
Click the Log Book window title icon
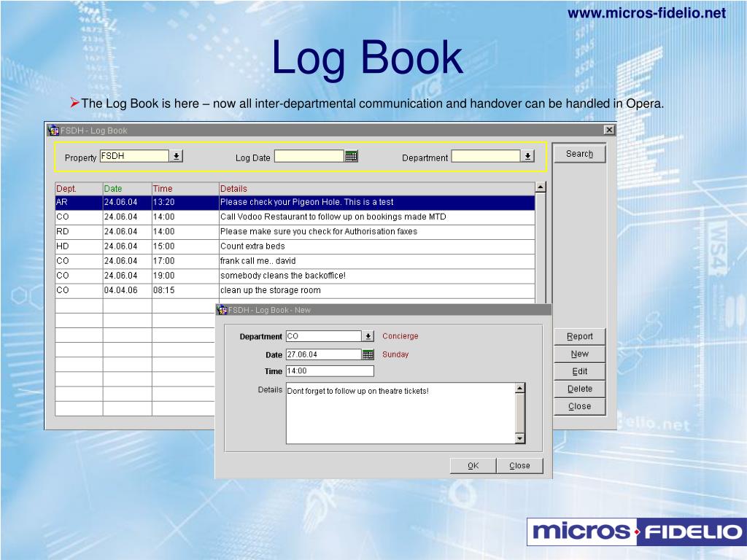(53, 131)
